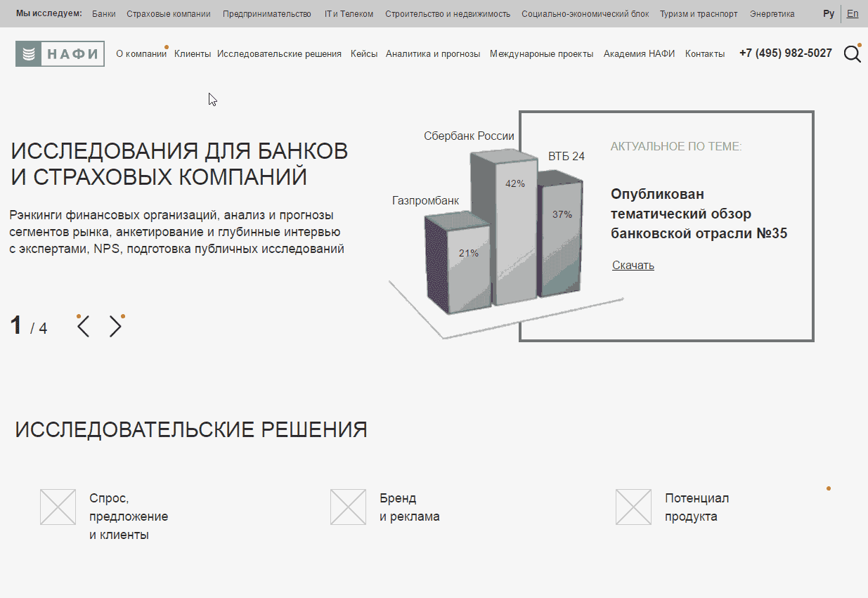Open О компании menu
The height and width of the screenshot is (598, 868).
point(141,54)
